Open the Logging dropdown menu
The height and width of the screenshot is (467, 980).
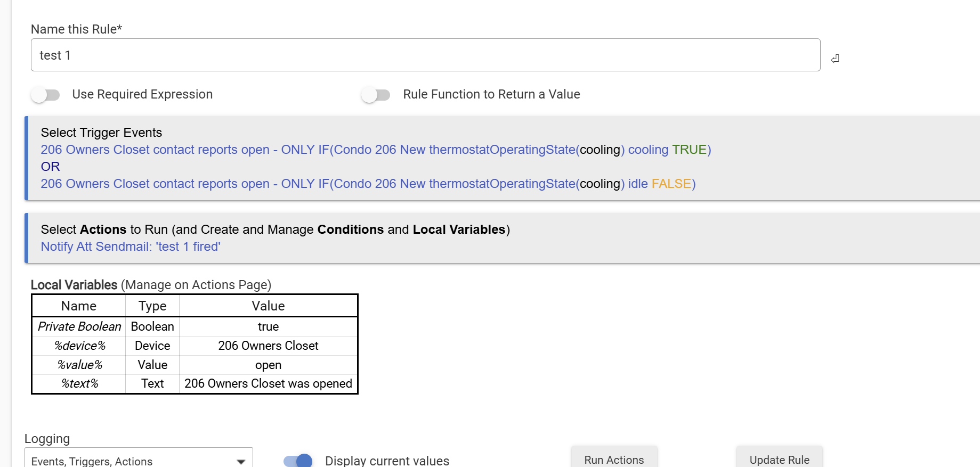[x=138, y=460]
